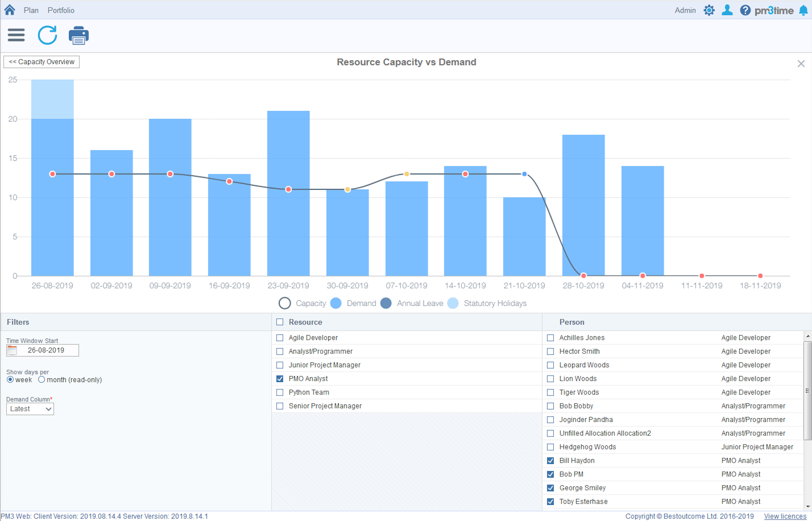812x521 pixels.
Task: Expand the Demand Column dropdown
Action: coord(30,409)
